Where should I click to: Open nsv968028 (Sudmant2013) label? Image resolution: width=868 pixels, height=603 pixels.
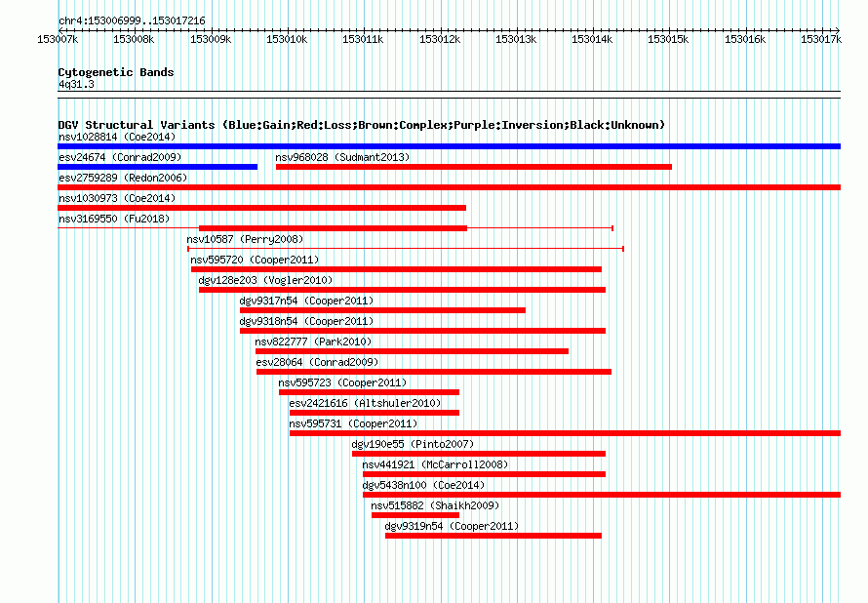tap(342, 157)
